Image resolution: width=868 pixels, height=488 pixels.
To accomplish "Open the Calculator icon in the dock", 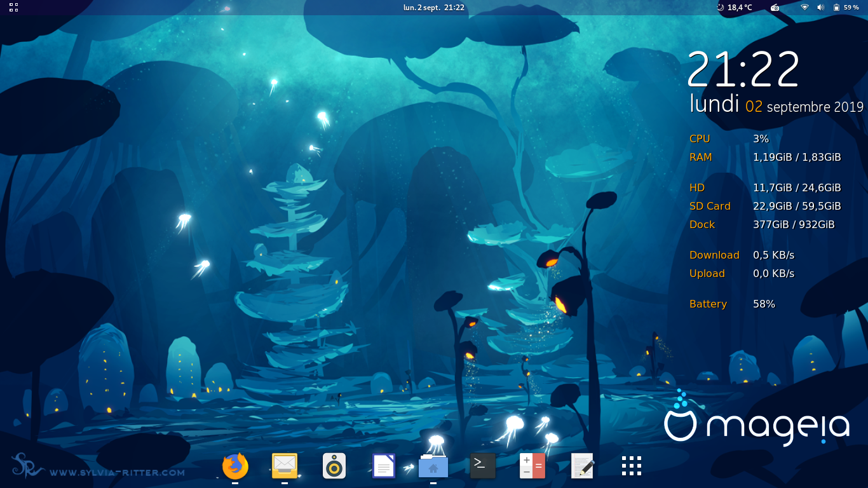I will coord(532,466).
